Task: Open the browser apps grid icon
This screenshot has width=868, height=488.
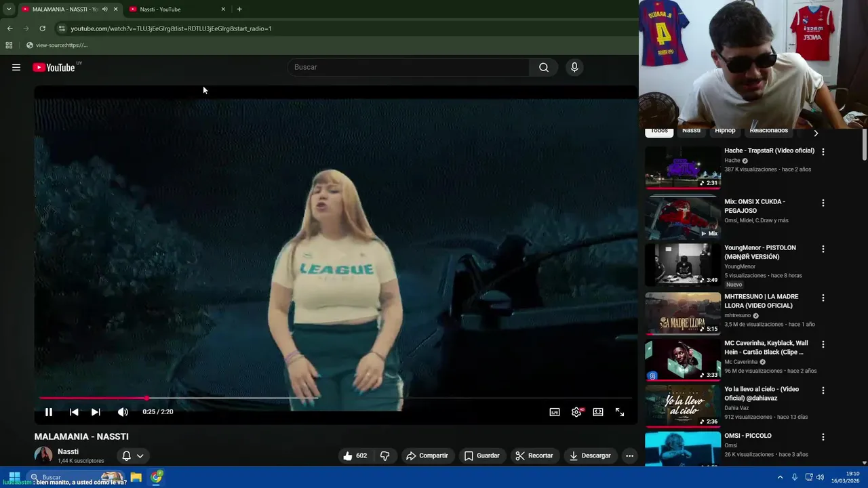Action: click(9, 45)
